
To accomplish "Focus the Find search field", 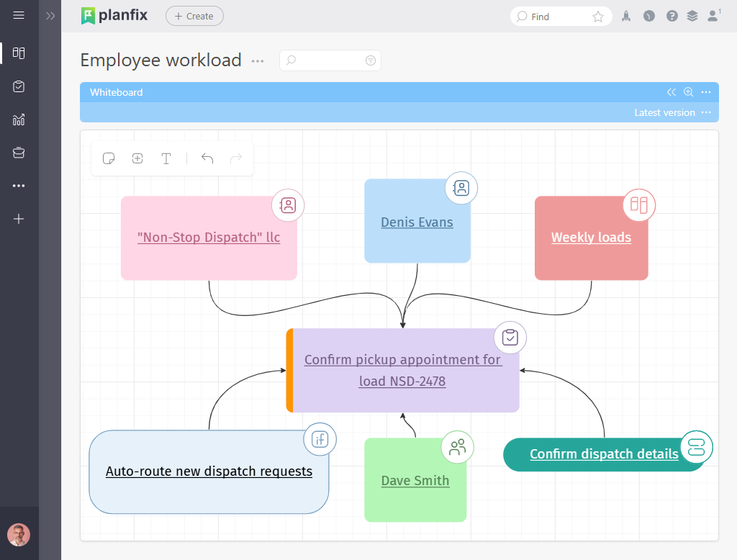I will coord(553,17).
